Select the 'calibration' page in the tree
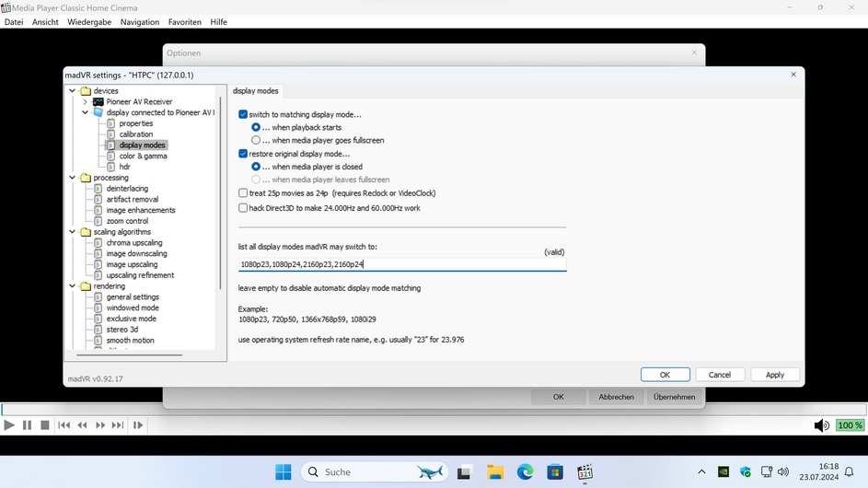868x488 pixels. pos(135,134)
